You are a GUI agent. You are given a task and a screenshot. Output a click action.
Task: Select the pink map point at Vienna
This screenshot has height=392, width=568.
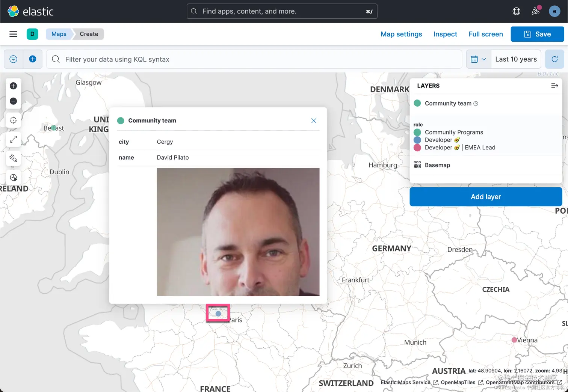(x=514, y=340)
